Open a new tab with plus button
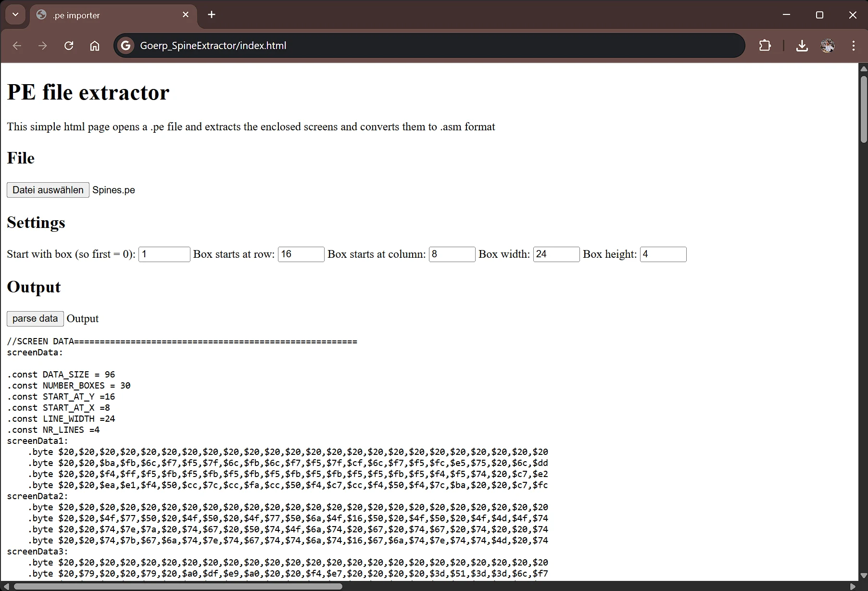The height and width of the screenshot is (591, 868). pyautogui.click(x=212, y=15)
